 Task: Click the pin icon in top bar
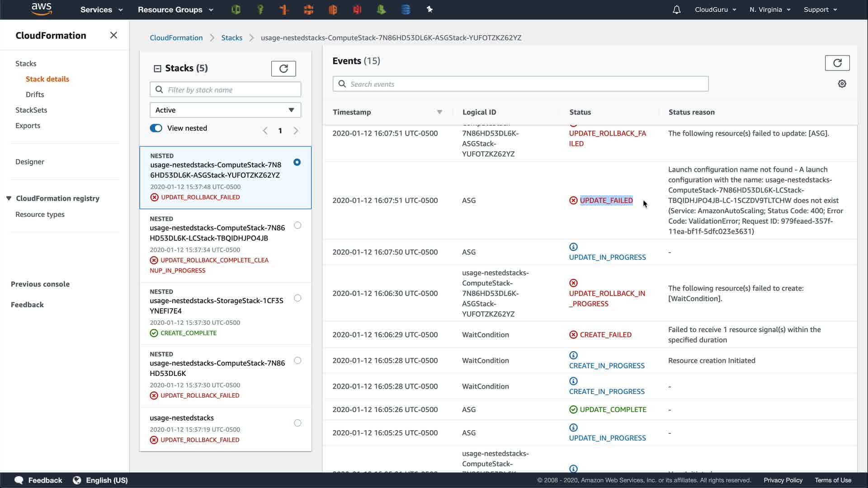pyautogui.click(x=429, y=9)
